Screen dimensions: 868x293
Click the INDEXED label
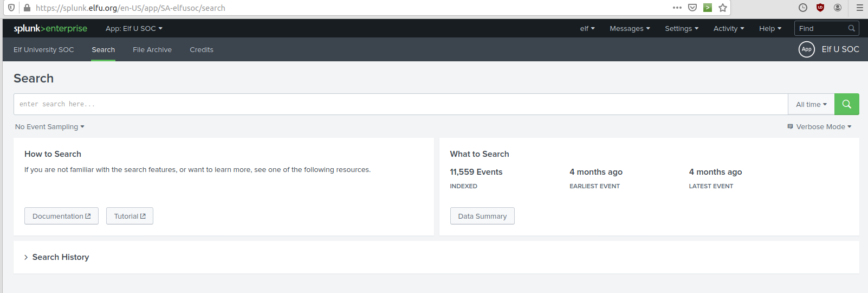coord(463,186)
